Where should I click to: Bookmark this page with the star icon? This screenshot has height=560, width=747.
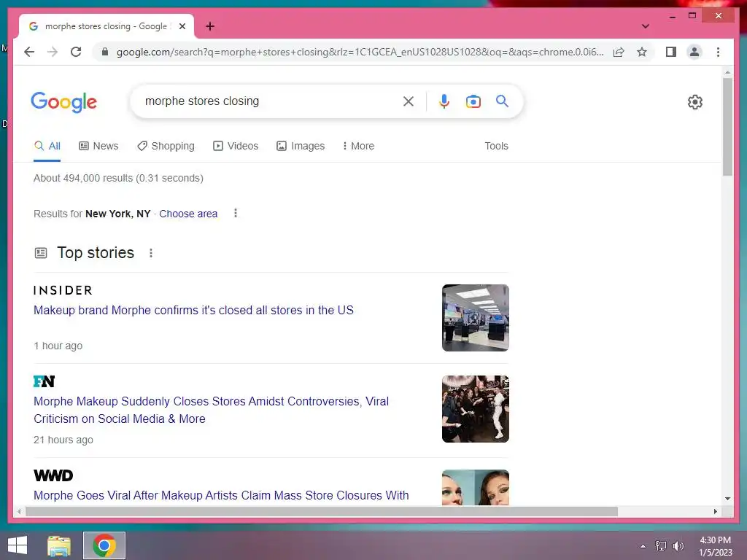point(642,52)
